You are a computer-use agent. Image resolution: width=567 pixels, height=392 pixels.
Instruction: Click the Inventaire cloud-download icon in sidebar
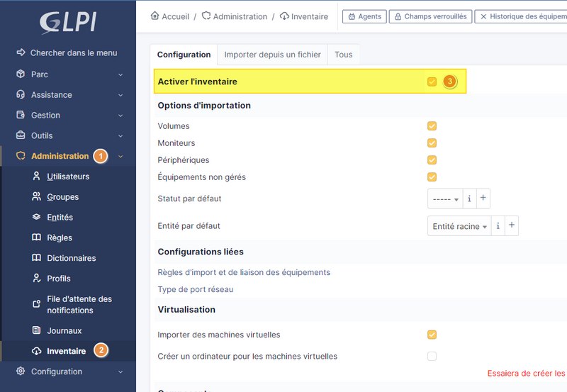36,351
